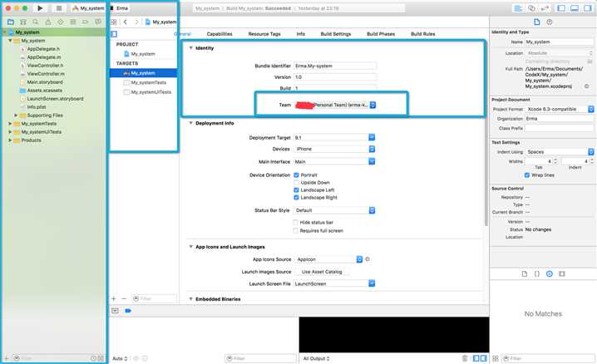Open the Issue navigator warning icon
Screen dimensions: 597x364
click(48, 22)
